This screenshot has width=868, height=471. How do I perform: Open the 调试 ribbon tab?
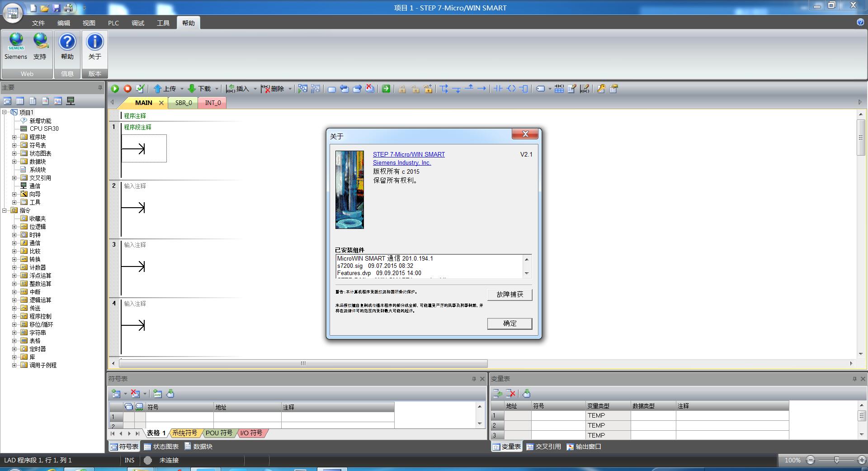coord(138,23)
